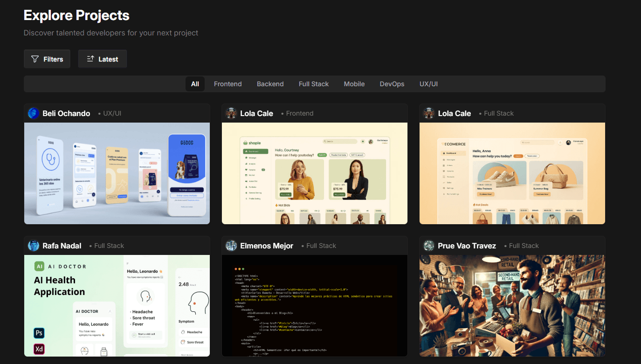Click the filter funnel icon
Screen dimensions: 641x364
[34, 59]
